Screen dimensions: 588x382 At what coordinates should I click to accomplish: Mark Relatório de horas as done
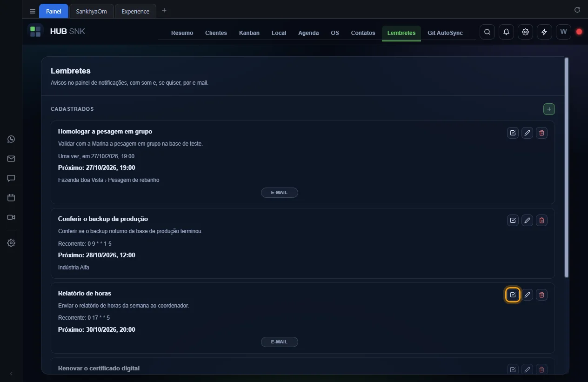tap(513, 295)
